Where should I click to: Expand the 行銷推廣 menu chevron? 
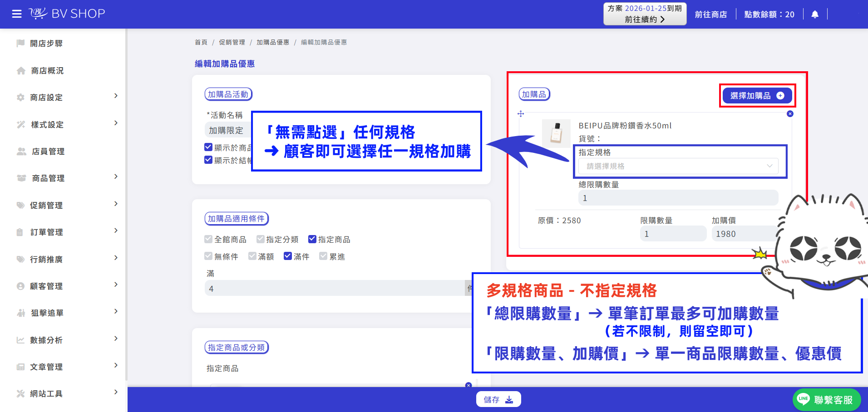point(116,258)
